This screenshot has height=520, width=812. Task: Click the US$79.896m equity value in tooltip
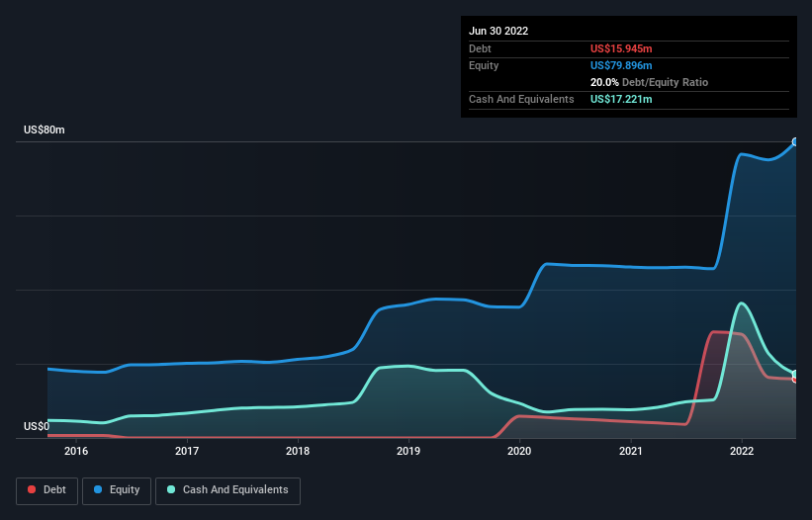coord(621,65)
